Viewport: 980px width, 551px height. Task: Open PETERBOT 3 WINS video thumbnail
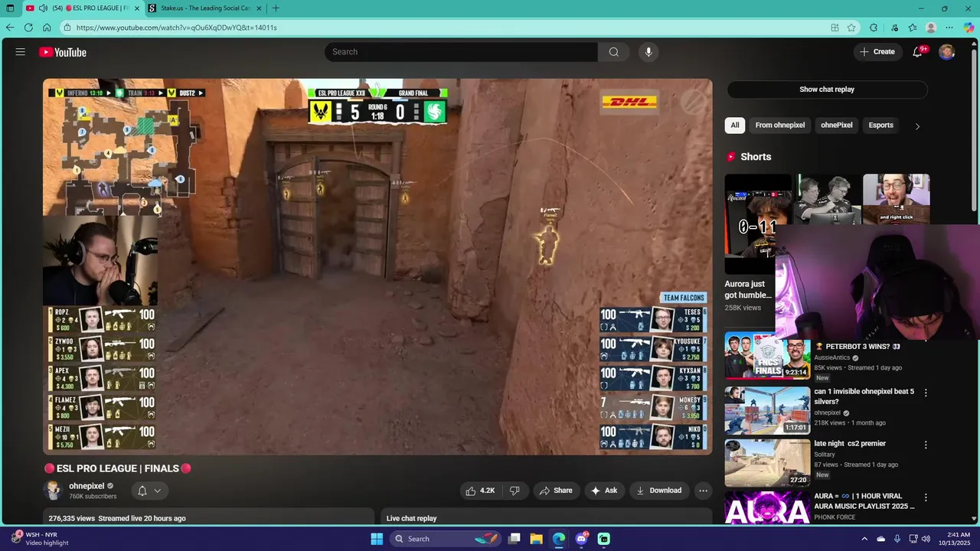click(767, 356)
